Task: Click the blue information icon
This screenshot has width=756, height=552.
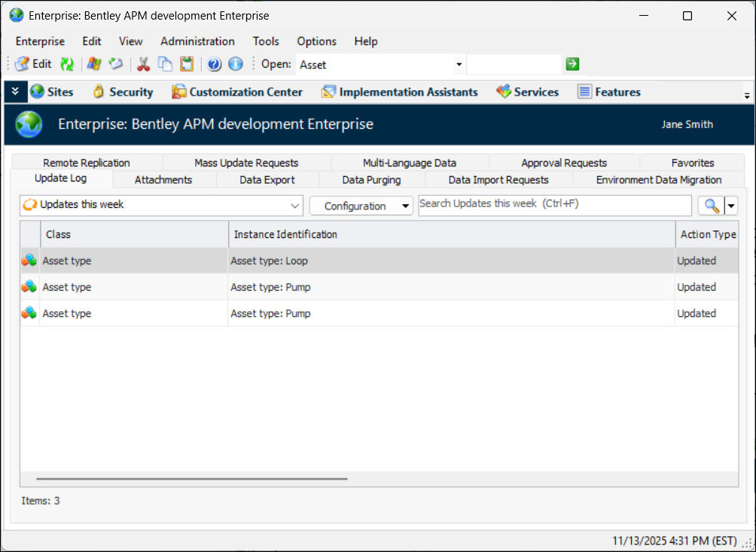Action: click(x=236, y=64)
